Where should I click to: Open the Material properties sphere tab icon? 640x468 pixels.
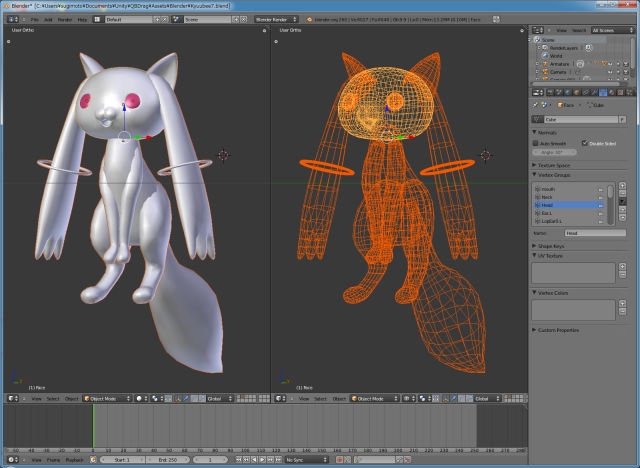(611, 93)
